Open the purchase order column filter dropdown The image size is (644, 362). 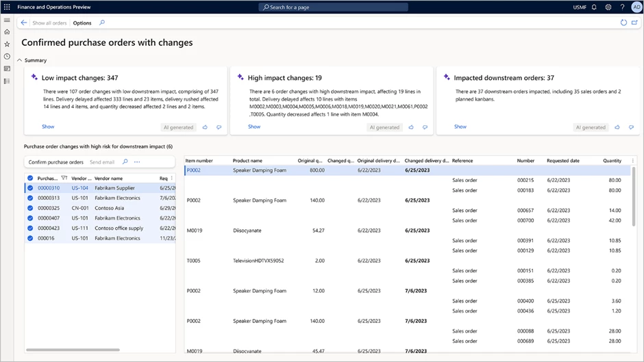tap(64, 178)
